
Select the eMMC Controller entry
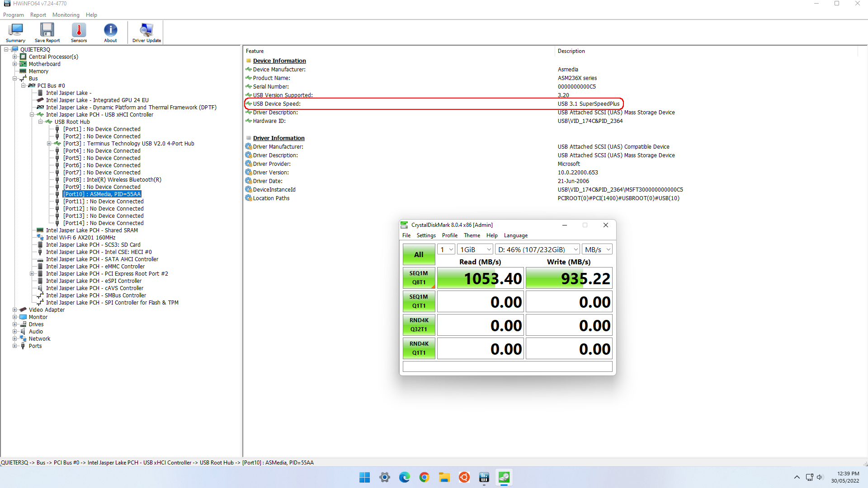point(95,267)
